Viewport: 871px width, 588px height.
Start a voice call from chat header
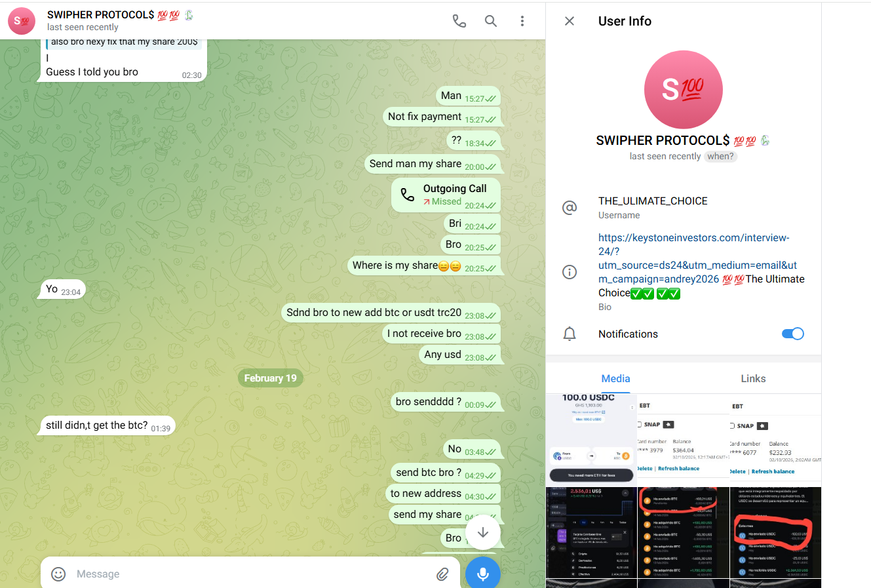[459, 21]
